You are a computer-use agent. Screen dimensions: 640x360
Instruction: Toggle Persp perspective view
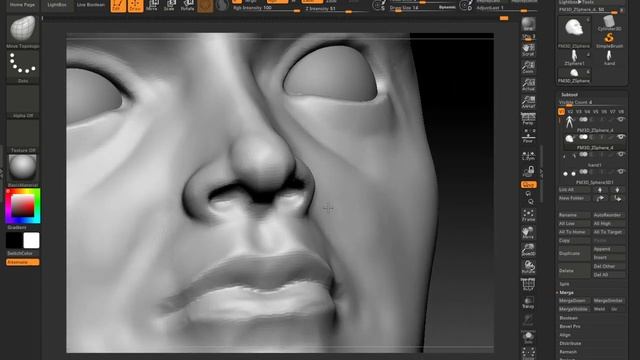pos(528,119)
